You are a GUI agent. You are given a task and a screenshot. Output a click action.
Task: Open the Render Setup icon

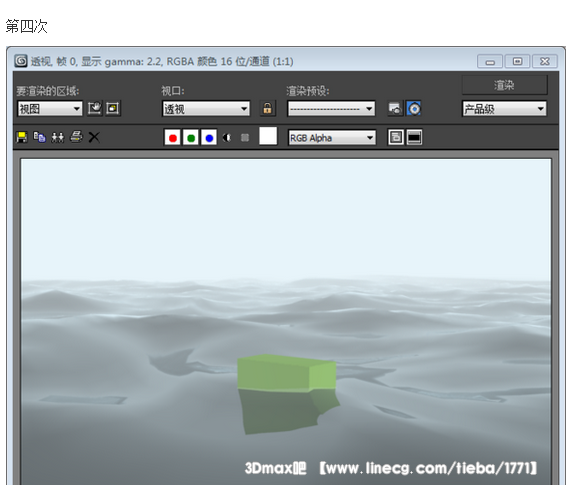click(x=395, y=109)
